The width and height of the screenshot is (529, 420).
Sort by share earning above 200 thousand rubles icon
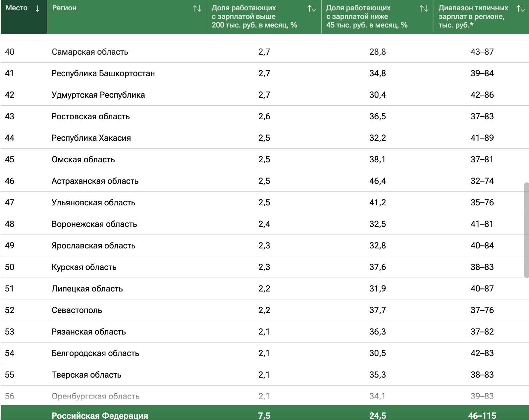tap(311, 9)
